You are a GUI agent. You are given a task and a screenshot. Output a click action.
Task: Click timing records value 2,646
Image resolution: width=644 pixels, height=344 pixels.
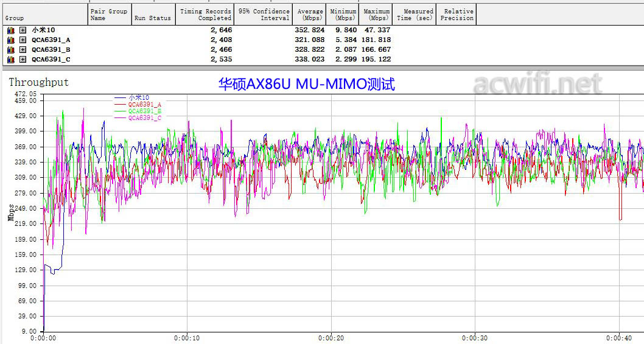tap(222, 30)
